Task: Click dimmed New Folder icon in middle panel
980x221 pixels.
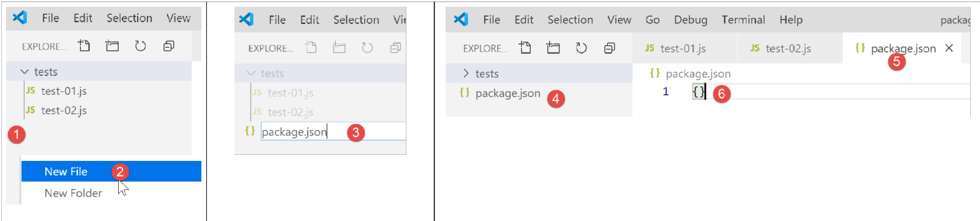Action: tap(339, 48)
